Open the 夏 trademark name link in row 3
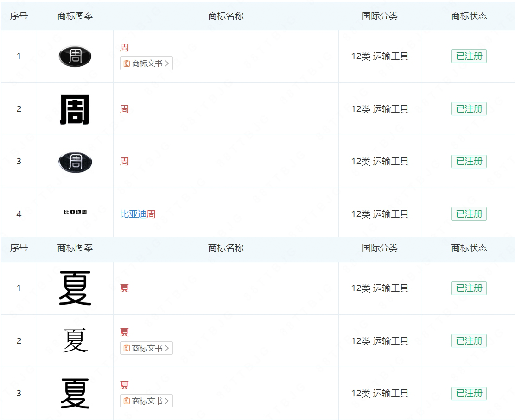Viewport: 515px width, 420px height. (124, 385)
